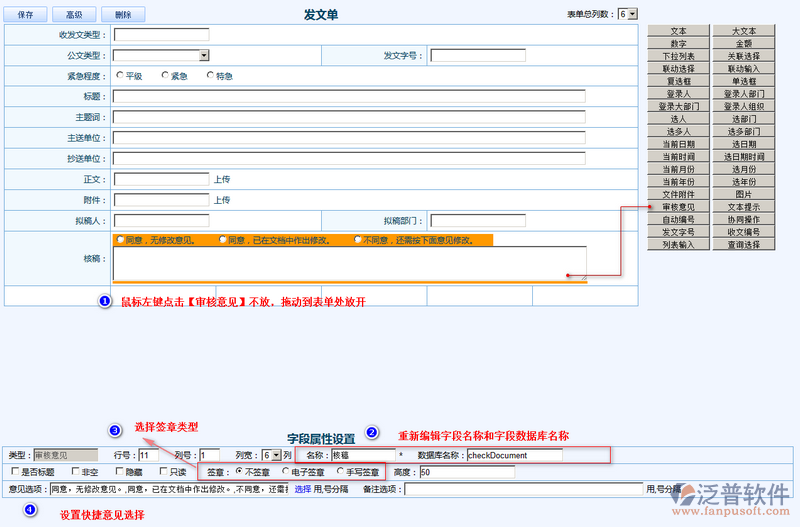Image resolution: width=800 pixels, height=527 pixels.
Task: Click the 审核意见 field-type button
Action: pyautogui.click(x=679, y=207)
